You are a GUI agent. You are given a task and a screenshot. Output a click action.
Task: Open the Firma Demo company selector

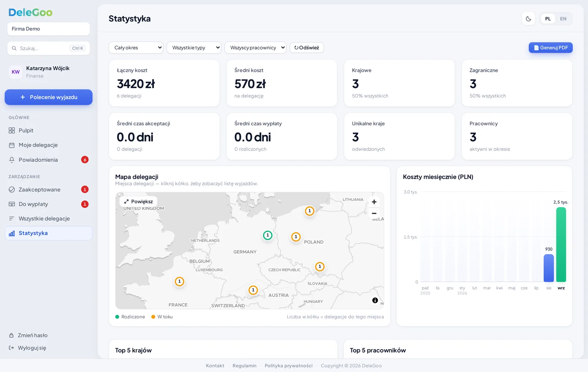[49, 29]
